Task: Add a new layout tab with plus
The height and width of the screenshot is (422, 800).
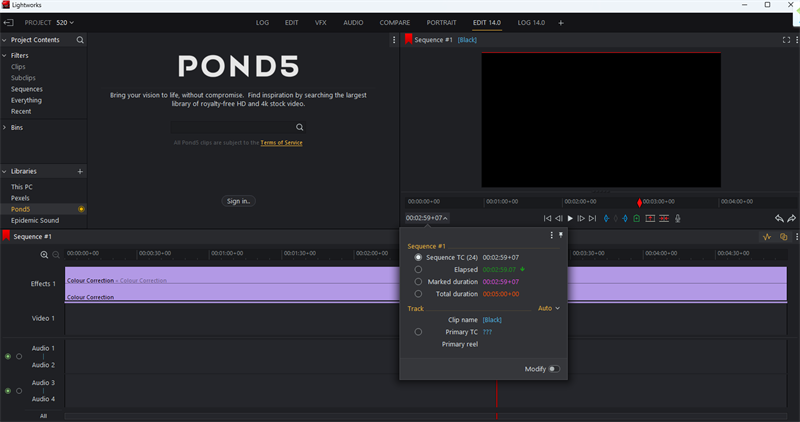Action: click(x=561, y=22)
